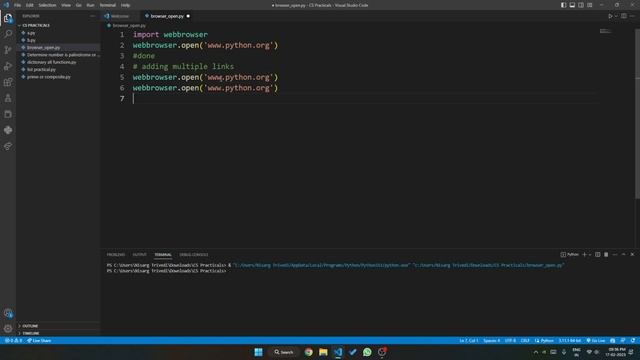Change encoding via UTF-8 in status bar
The width and height of the screenshot is (640, 360).
(510, 340)
